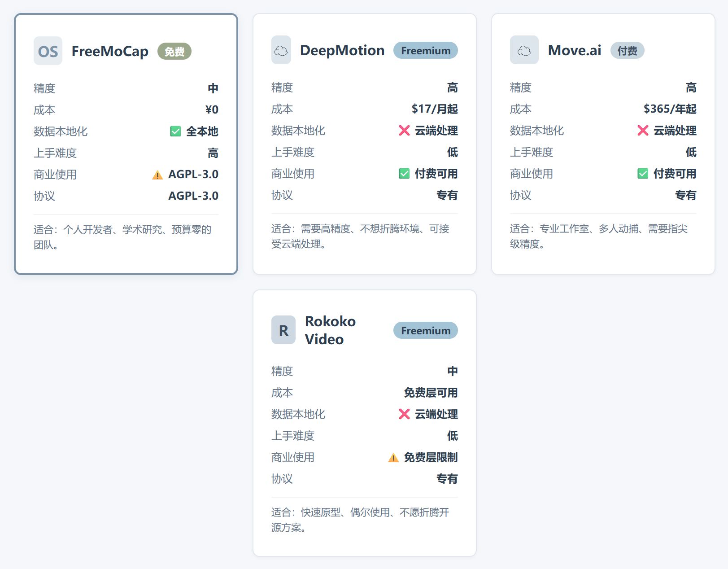Click the AGPL-3.0 value in FreeMoCap 协议 row
Screen dimensions: 728x569
tap(193, 196)
